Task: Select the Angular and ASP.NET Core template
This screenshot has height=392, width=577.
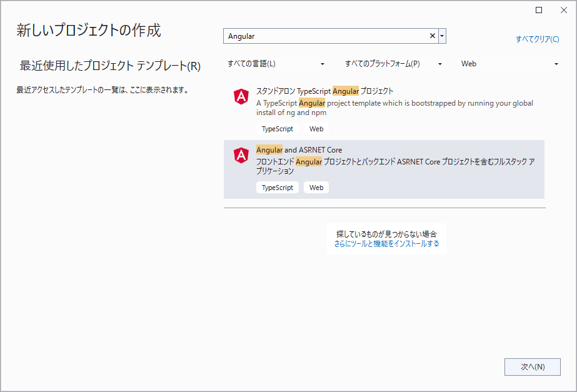Action: (x=384, y=169)
